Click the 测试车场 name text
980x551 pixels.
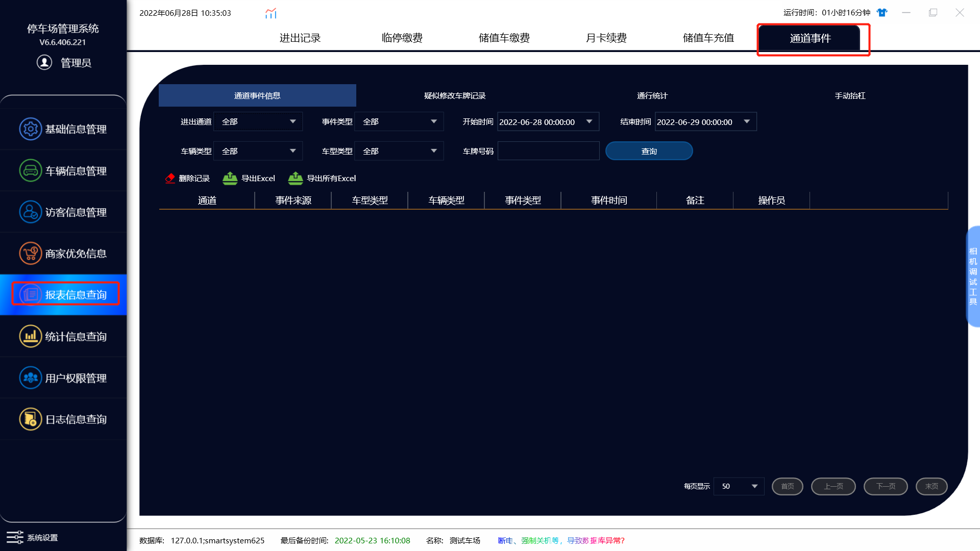pos(465,540)
